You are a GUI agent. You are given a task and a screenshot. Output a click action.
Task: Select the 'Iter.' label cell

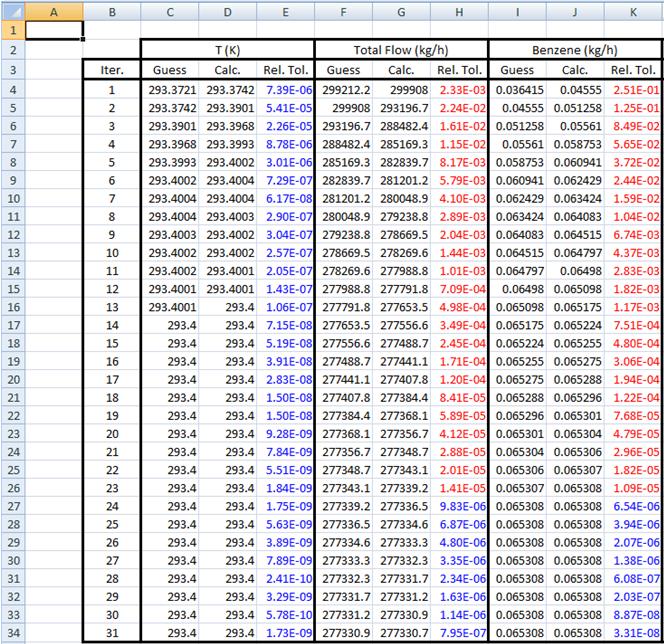[x=111, y=70]
